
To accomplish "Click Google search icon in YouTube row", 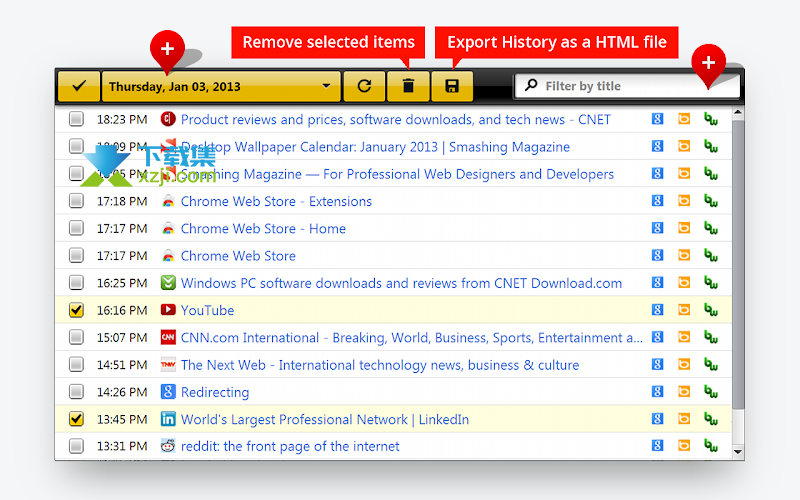I will pyautogui.click(x=657, y=310).
